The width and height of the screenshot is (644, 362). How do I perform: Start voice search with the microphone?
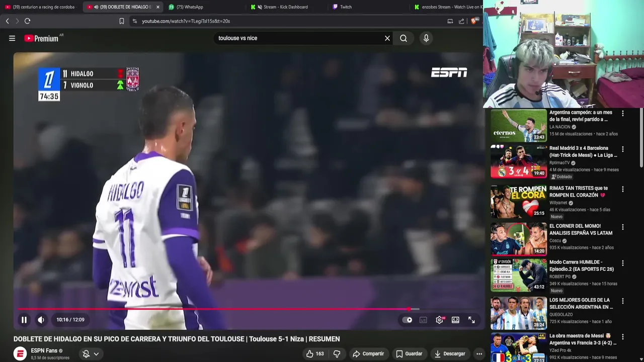coord(426,38)
